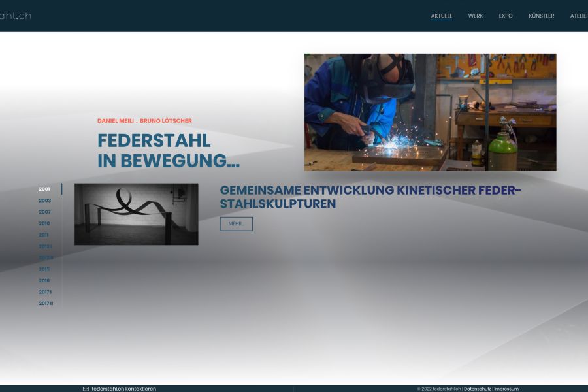
Task: Select the 2017 I timeline entry
Action: [x=45, y=292]
